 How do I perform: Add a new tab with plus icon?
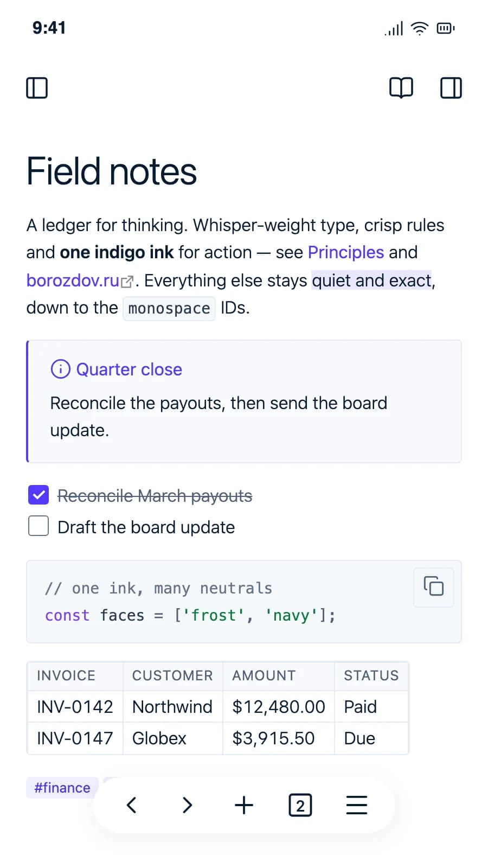tap(244, 805)
